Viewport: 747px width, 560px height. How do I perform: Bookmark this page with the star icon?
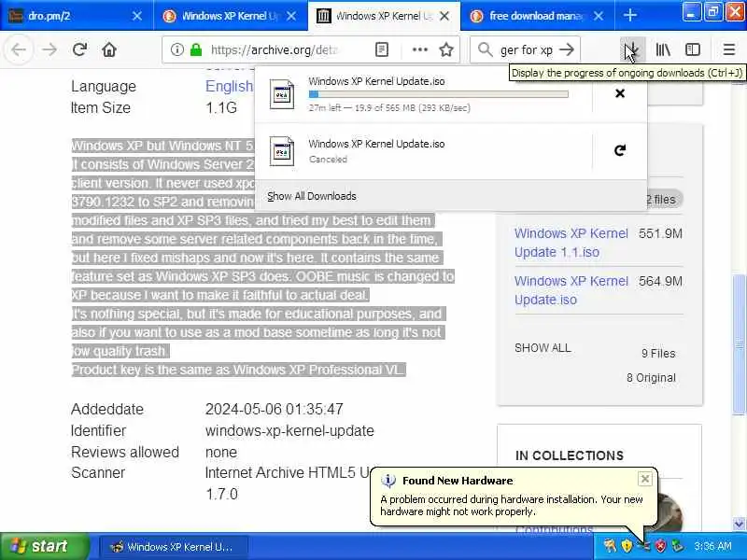click(x=446, y=49)
